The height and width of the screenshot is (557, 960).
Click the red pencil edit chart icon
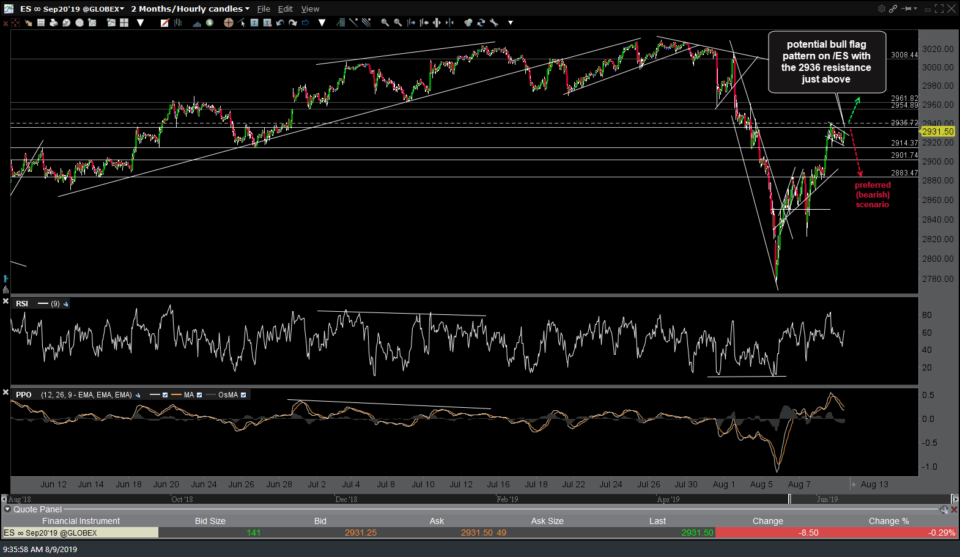click(x=165, y=23)
